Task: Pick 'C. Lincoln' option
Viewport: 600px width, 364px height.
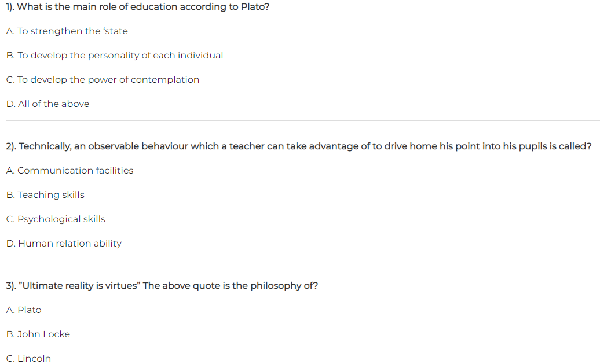Action: pos(28,358)
